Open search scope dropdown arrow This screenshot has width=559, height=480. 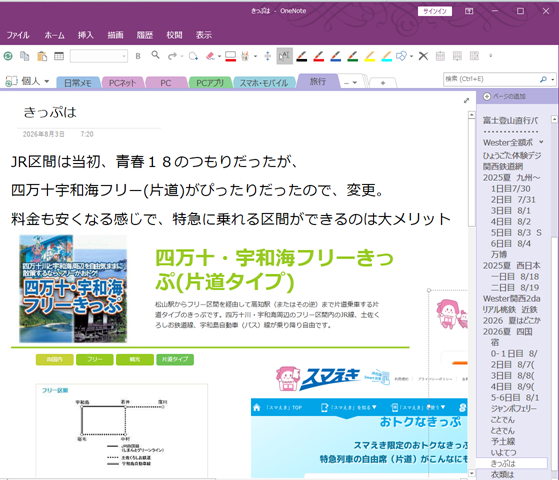click(553, 80)
